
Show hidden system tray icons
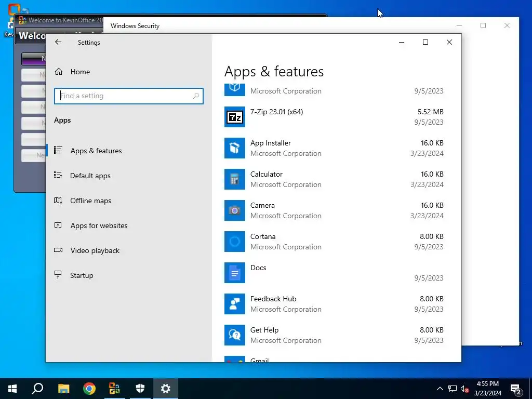[x=440, y=389]
